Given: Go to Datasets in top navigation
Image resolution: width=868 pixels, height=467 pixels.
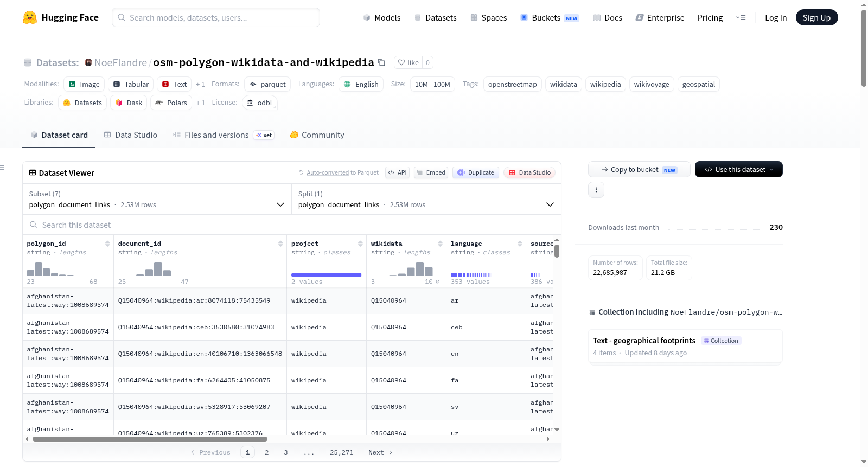Looking at the screenshot, I should click(435, 17).
